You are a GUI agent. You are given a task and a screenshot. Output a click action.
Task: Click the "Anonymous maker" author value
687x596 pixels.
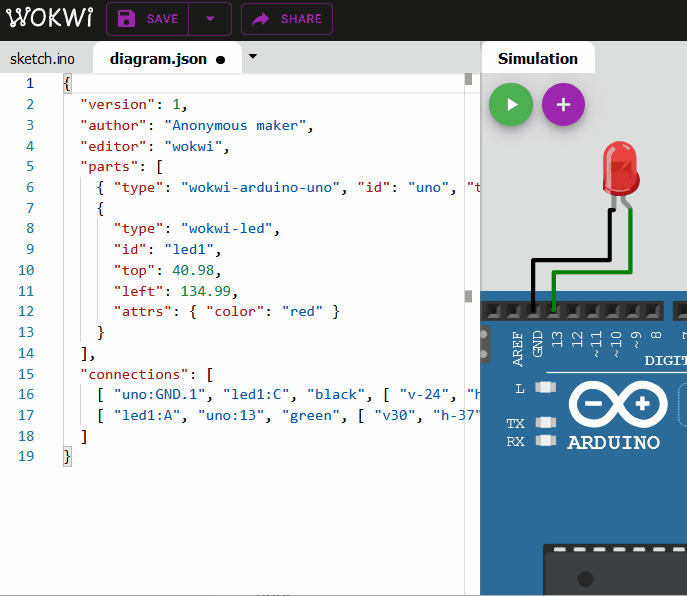click(235, 126)
